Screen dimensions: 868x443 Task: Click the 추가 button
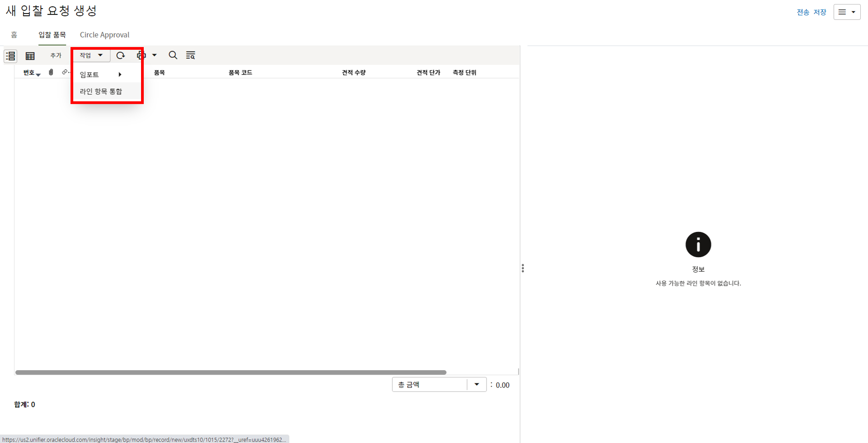(x=56, y=55)
